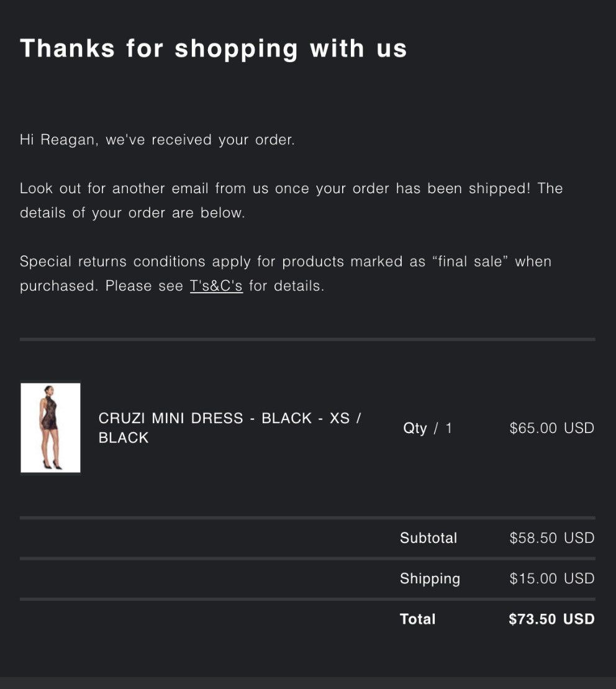Viewport: 616px width, 689px height.
Task: Click the 'purchased. Please see' text
Action: point(101,286)
